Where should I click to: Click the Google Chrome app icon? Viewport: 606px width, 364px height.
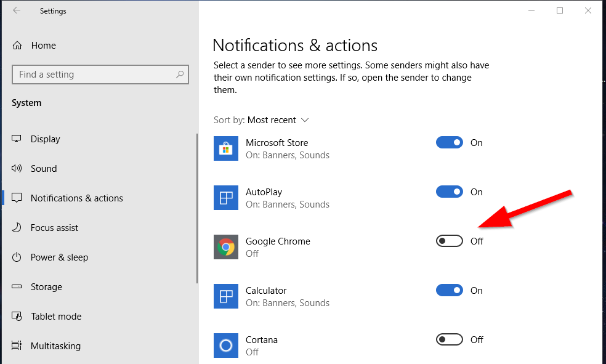(x=226, y=247)
